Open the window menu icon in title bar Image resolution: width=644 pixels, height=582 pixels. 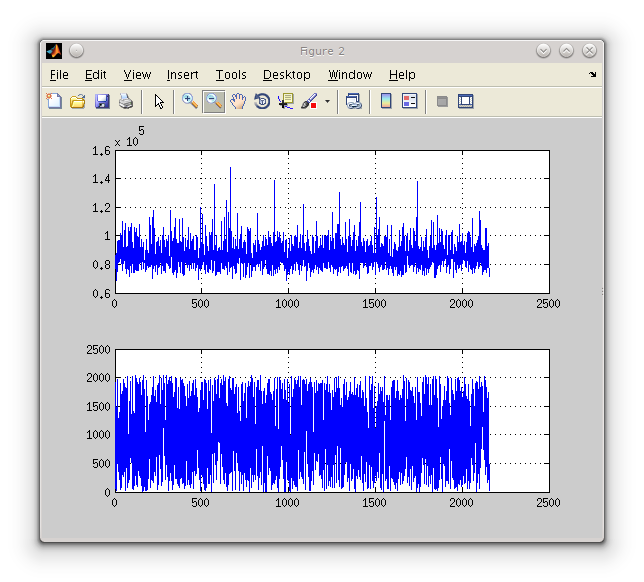pyautogui.click(x=54, y=51)
